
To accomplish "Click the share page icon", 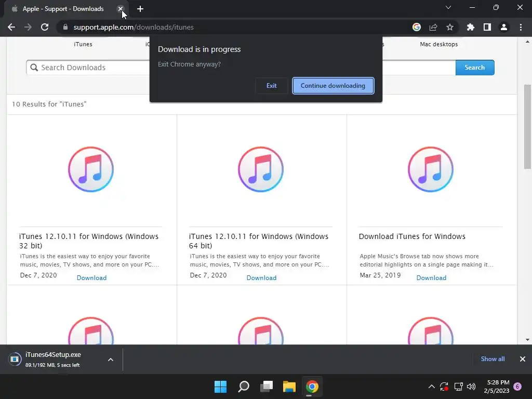I will [x=433, y=27].
